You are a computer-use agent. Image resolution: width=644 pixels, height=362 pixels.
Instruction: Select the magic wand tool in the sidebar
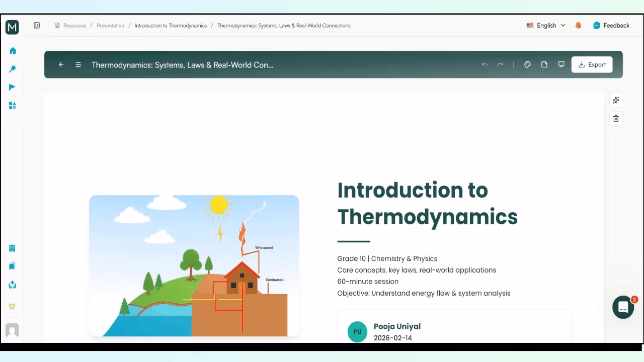(x=13, y=68)
